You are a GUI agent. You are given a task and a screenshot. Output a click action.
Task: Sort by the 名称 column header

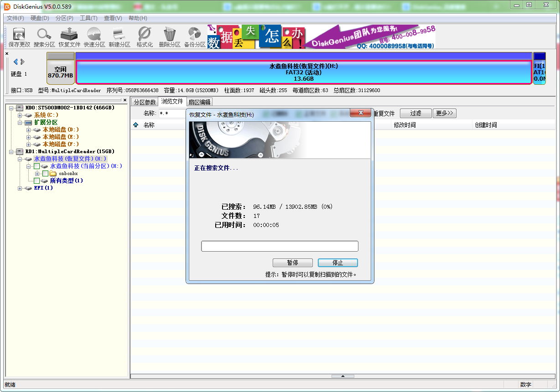tap(149, 125)
